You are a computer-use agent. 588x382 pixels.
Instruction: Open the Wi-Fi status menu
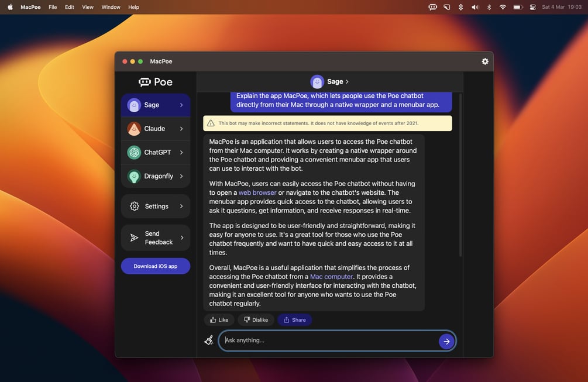click(x=503, y=7)
